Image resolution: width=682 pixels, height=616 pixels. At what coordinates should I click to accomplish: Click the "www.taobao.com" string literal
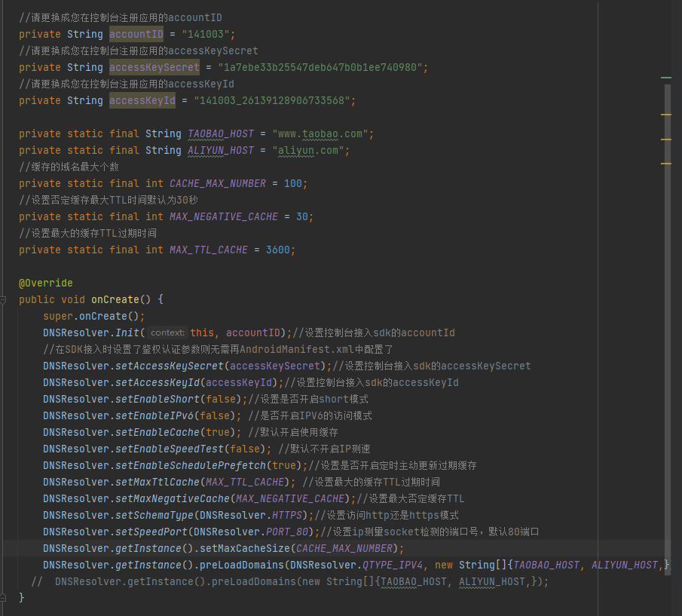(x=320, y=133)
